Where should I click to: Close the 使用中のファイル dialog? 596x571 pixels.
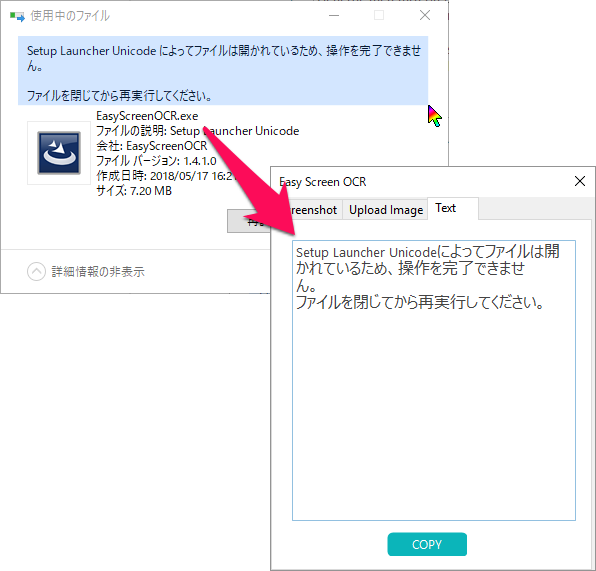425,16
